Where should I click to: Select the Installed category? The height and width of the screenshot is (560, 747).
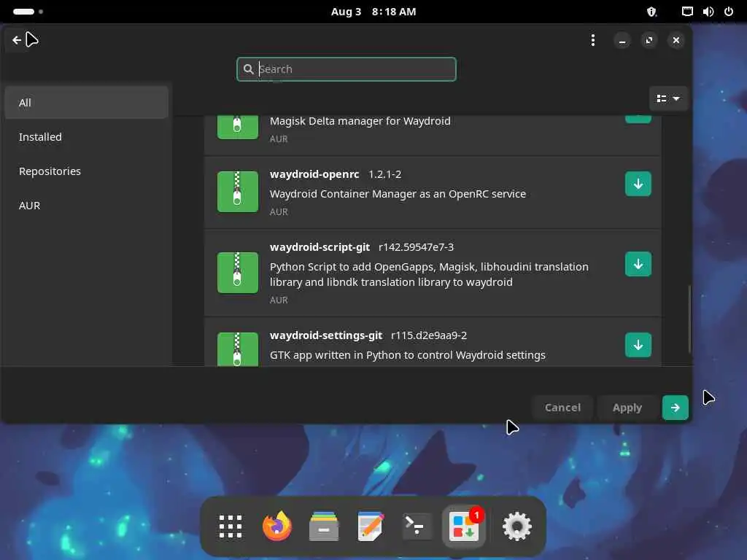pos(86,137)
